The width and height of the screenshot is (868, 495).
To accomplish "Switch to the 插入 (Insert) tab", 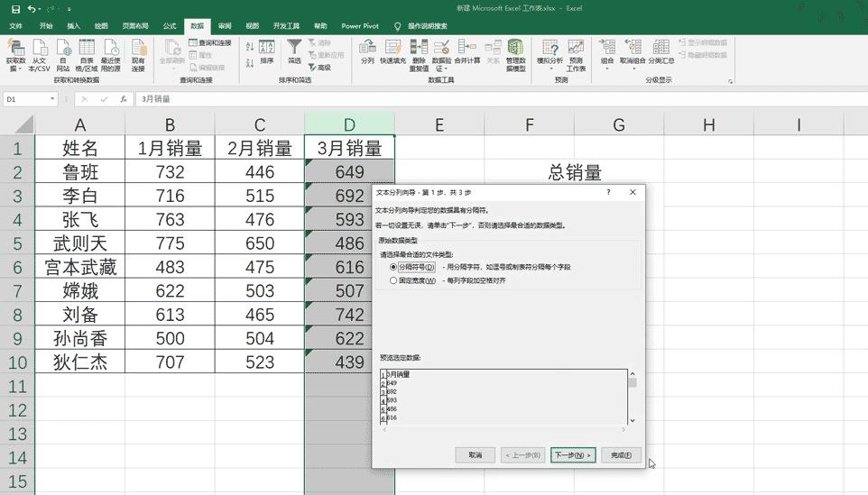I will pyautogui.click(x=74, y=26).
